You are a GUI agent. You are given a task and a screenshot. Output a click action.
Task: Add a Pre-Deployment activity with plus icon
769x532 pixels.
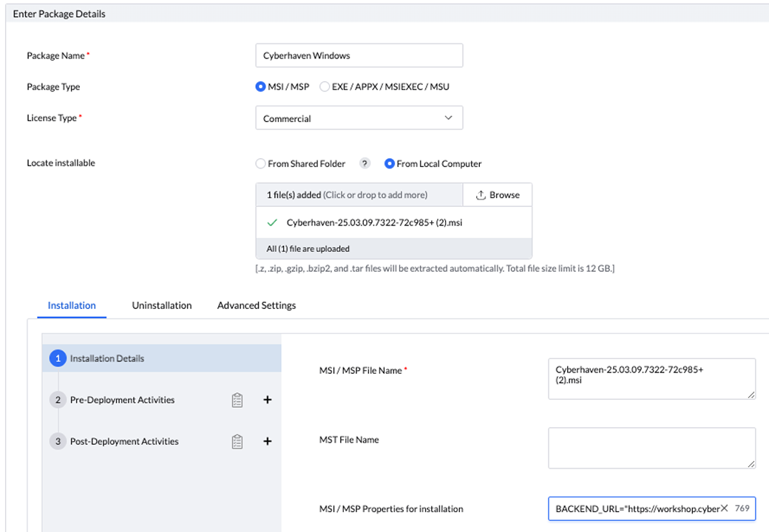click(x=268, y=400)
